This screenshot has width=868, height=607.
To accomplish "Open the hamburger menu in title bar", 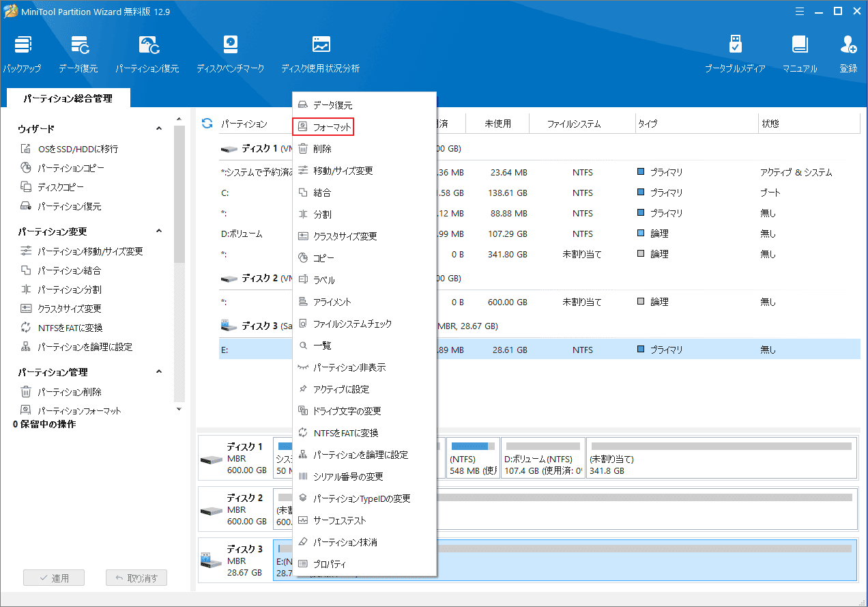I will (801, 10).
